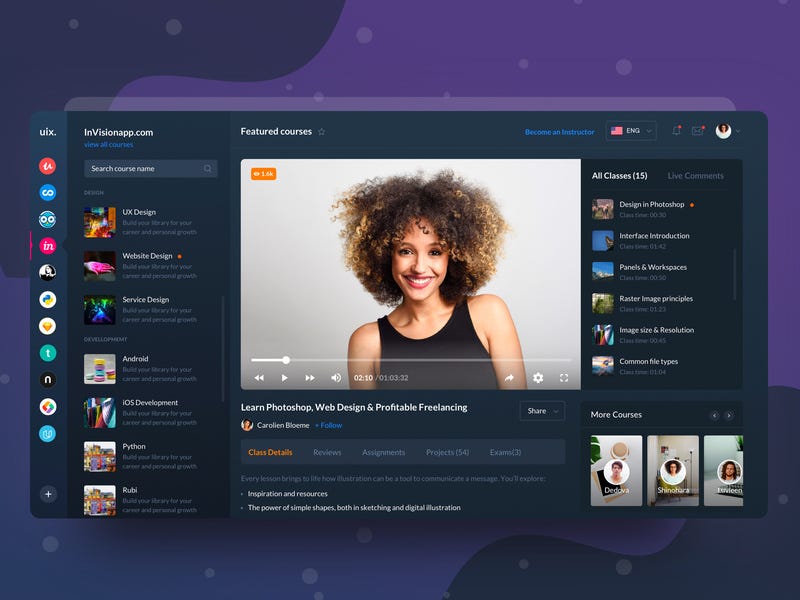Open the Python course entry
The width and height of the screenshot is (800, 600).
click(x=140, y=457)
